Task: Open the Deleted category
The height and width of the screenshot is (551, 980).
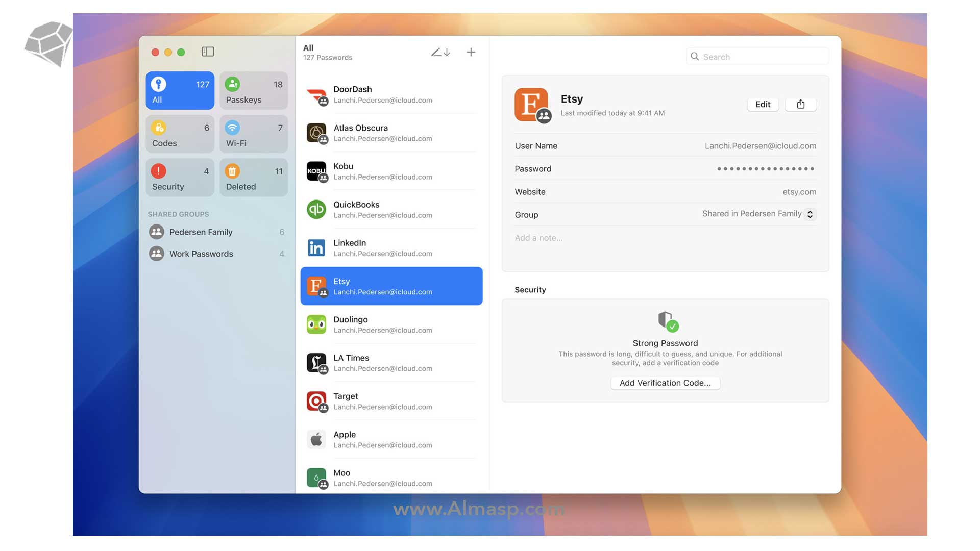Action: pos(254,177)
